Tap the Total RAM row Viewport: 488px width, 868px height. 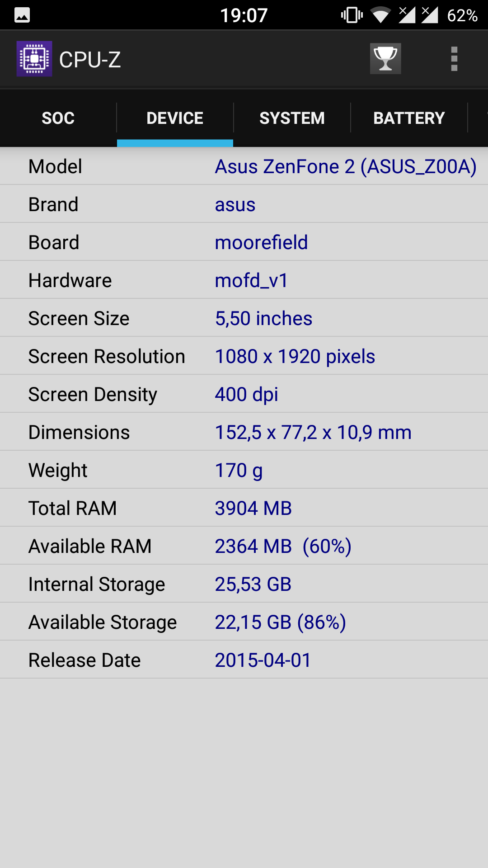coord(244,508)
